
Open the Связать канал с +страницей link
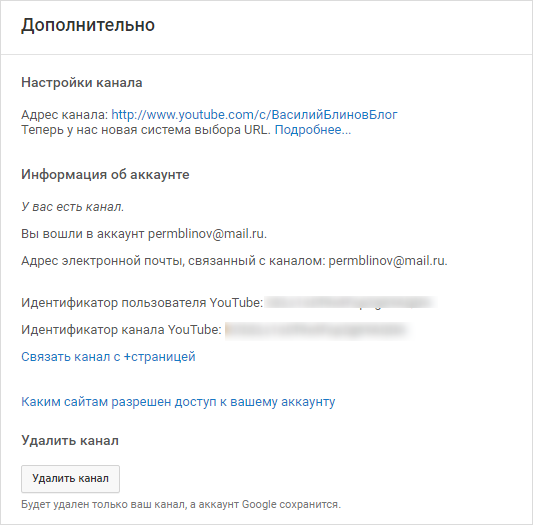108,357
